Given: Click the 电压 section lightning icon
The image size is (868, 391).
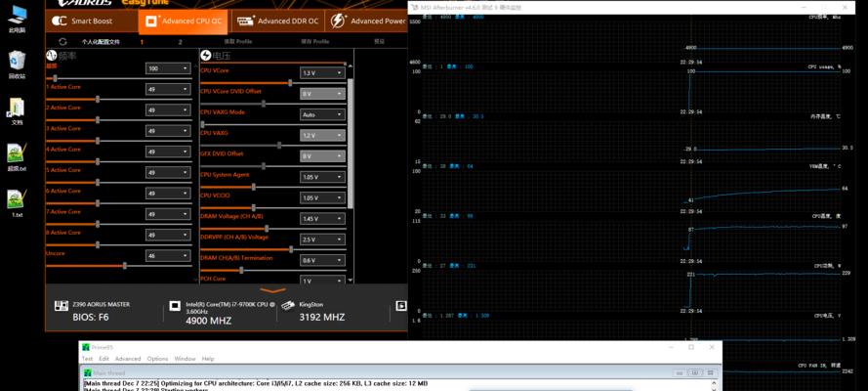Looking at the screenshot, I should 205,56.
